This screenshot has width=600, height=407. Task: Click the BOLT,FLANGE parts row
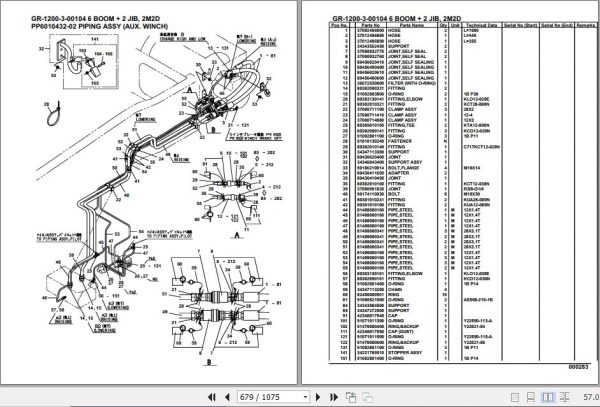(x=463, y=168)
